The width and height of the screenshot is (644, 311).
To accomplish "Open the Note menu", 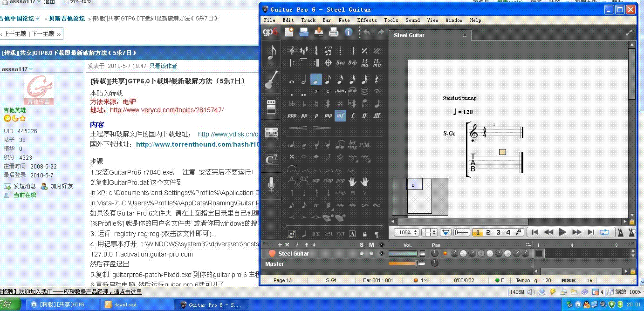I will (x=344, y=20).
